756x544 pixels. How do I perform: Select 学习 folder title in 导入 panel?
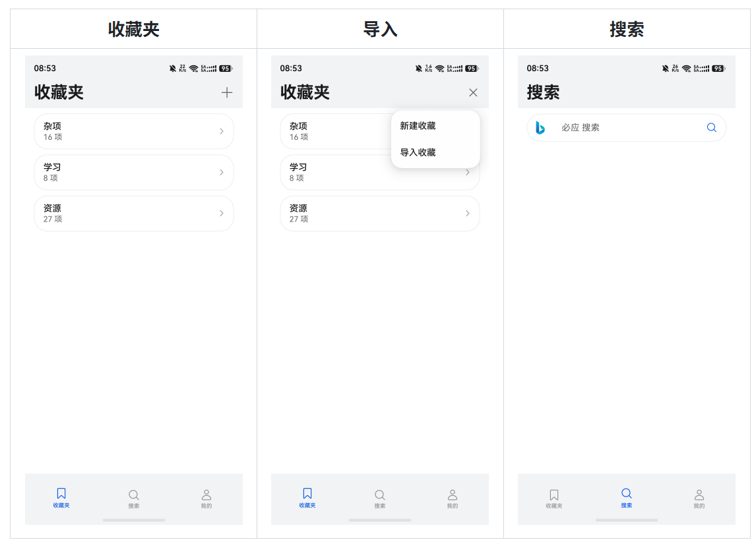(x=298, y=167)
